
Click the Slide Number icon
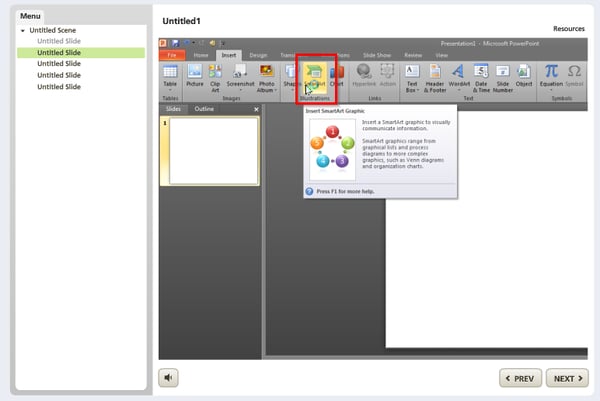(502, 72)
